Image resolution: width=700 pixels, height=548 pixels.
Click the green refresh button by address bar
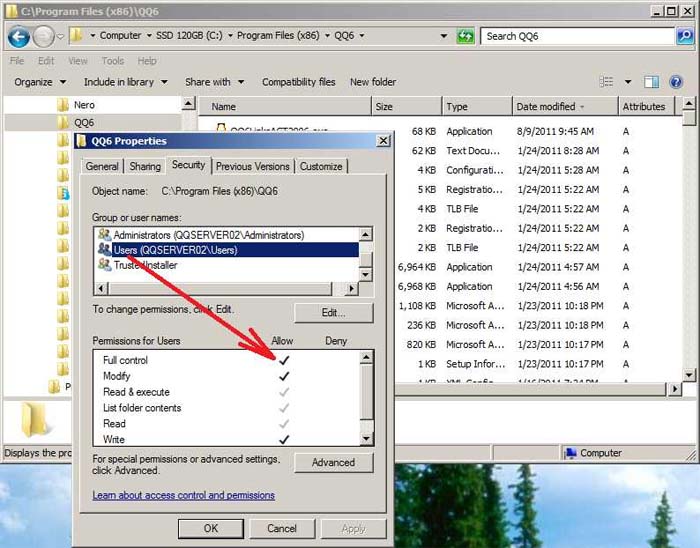point(465,36)
